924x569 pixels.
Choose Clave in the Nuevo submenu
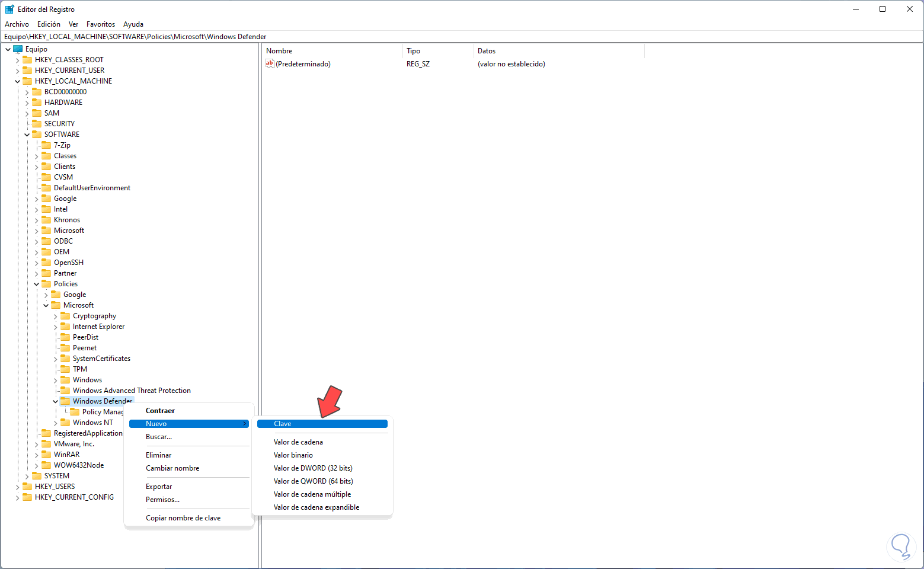(x=322, y=424)
